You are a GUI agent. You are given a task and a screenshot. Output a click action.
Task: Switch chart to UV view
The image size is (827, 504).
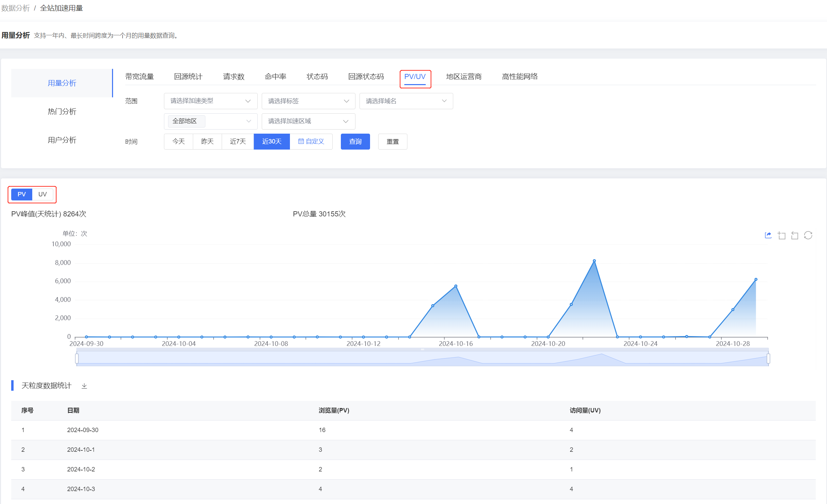click(x=42, y=194)
